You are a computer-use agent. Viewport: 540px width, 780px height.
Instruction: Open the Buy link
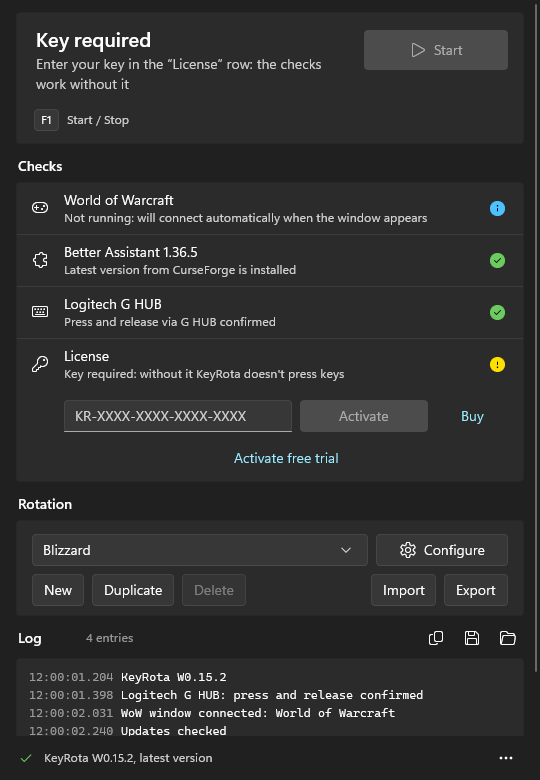coord(472,416)
